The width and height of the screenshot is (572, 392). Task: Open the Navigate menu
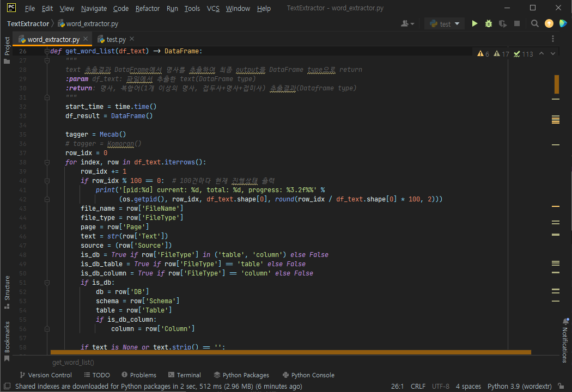coord(94,8)
